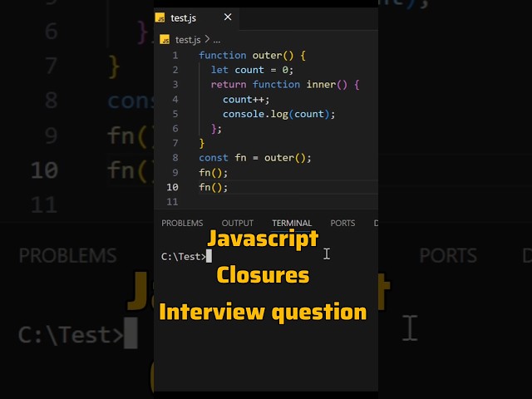This screenshot has width=532, height=399.
Task: Click the 'fn();' call on line 9
Action: coord(214,173)
